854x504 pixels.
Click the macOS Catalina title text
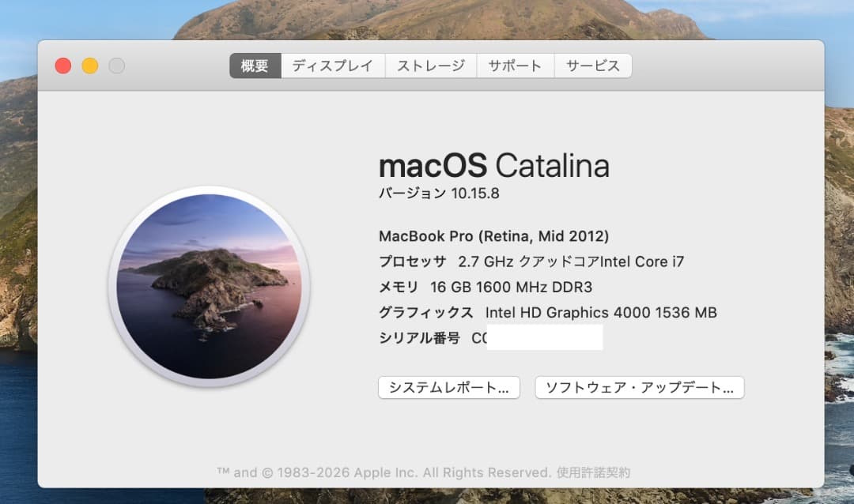click(494, 165)
